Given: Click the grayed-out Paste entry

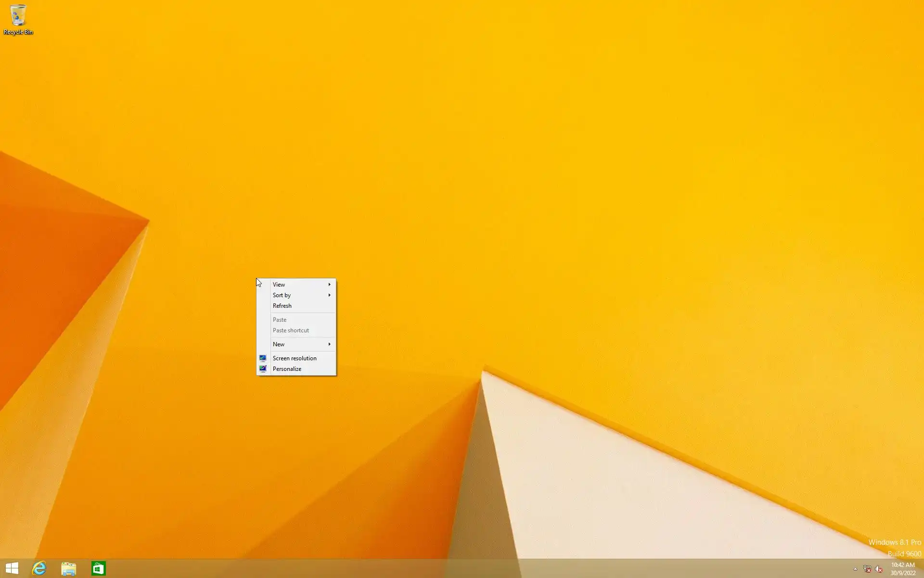Looking at the screenshot, I should (x=280, y=320).
